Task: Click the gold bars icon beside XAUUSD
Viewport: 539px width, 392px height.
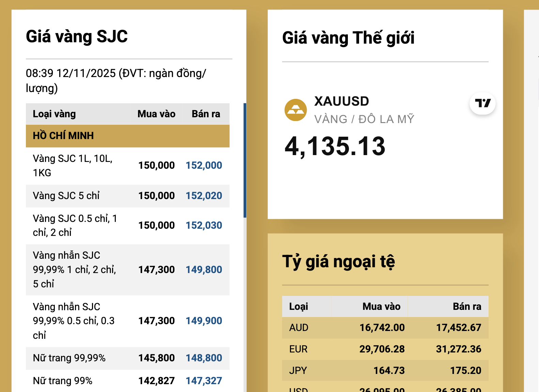Action: coord(295,109)
